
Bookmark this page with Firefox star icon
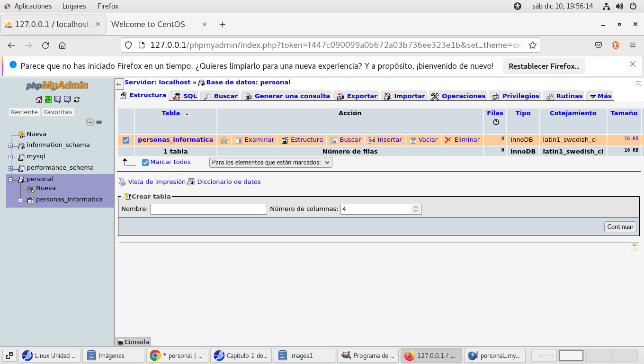coord(532,45)
